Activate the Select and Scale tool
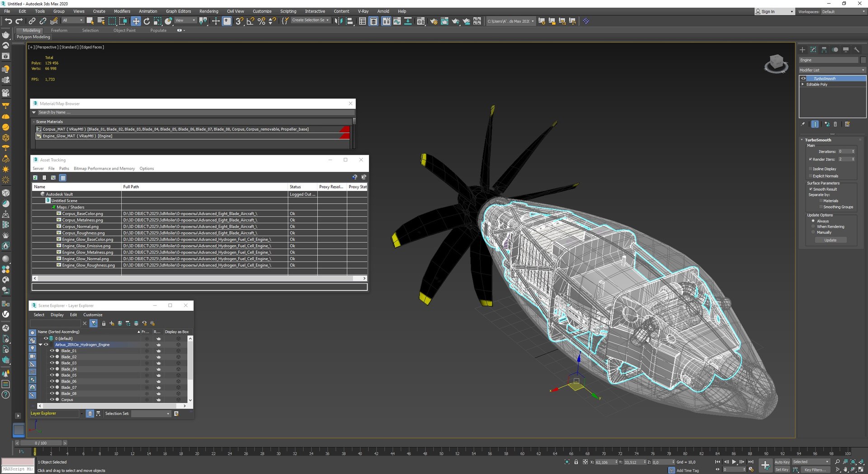 click(x=157, y=21)
